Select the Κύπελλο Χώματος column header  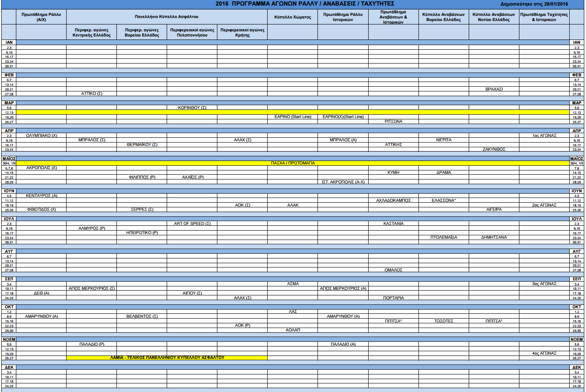tap(293, 17)
